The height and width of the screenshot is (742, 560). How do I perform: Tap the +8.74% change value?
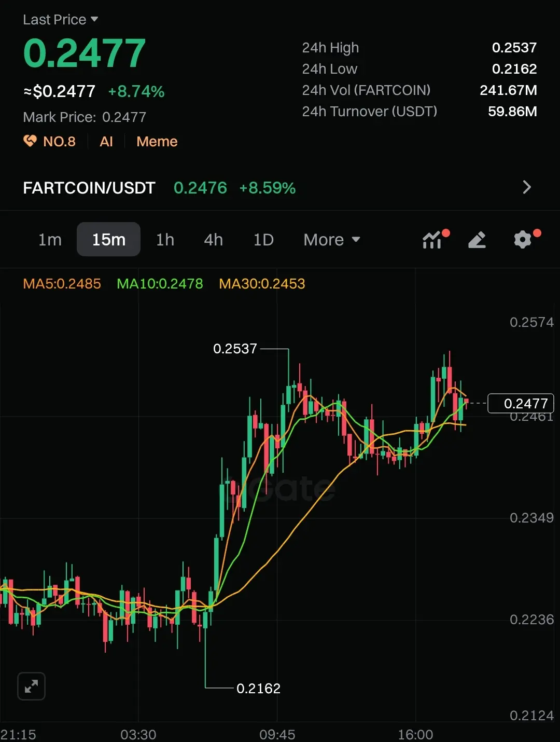(x=136, y=92)
